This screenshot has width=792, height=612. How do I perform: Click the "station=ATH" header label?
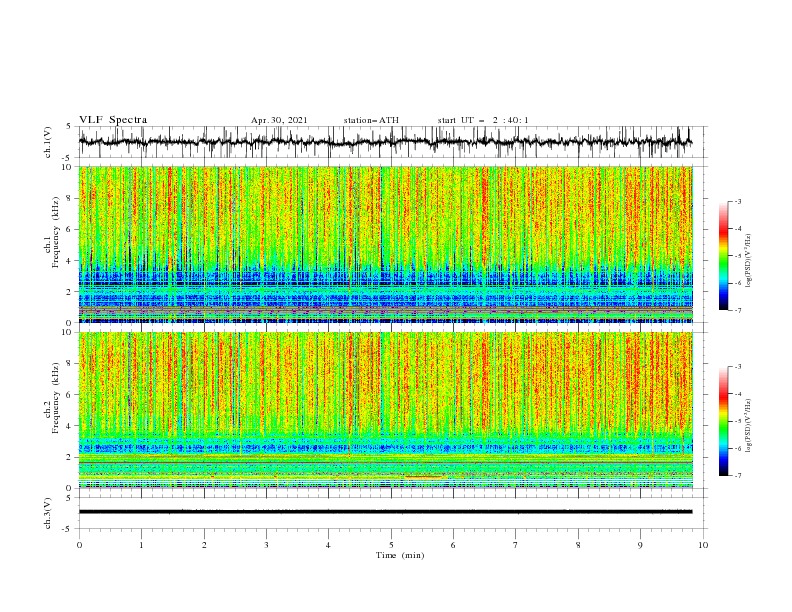[371, 120]
